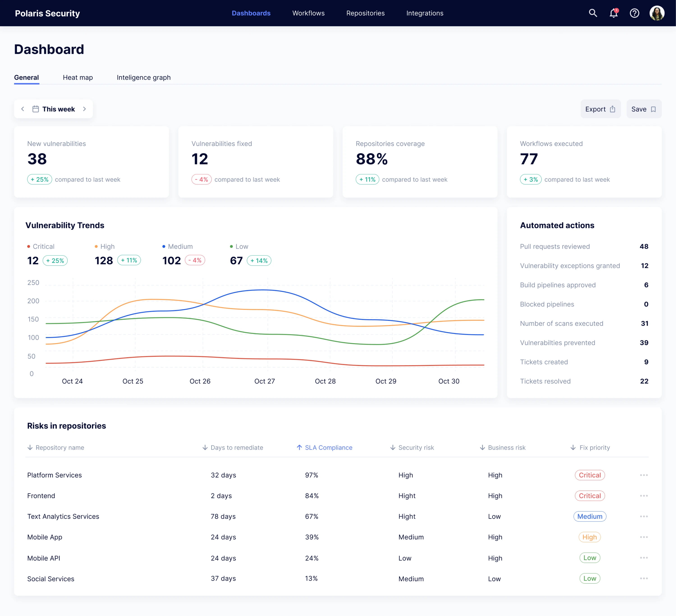Click the Low badge for Mobile API
Image resolution: width=676 pixels, height=616 pixels.
point(590,558)
